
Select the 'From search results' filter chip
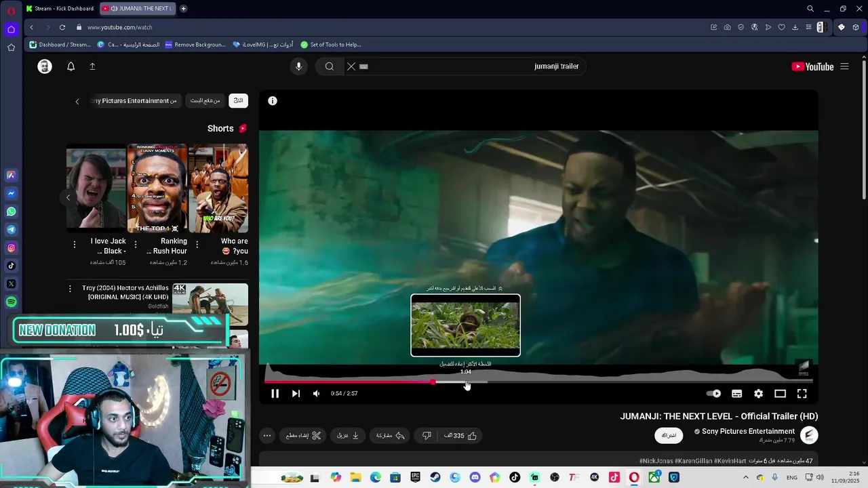click(205, 101)
